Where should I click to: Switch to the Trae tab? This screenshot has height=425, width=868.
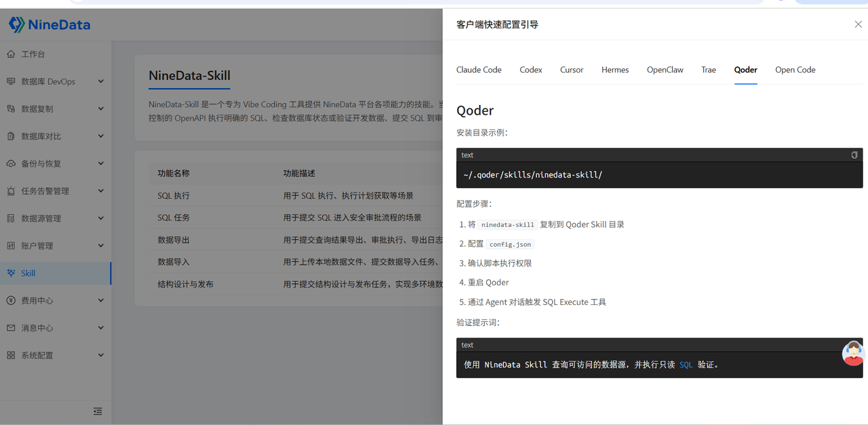coord(709,70)
